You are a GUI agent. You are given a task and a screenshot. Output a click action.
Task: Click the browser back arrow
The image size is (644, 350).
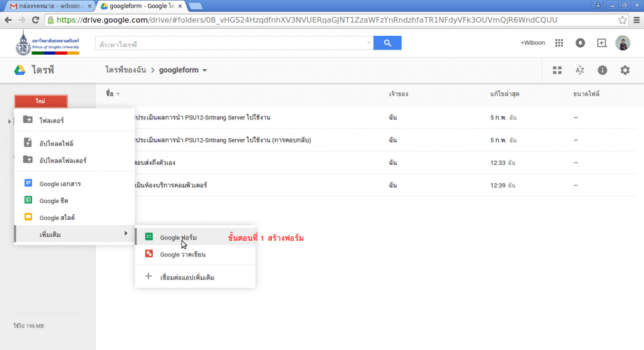click(8, 19)
